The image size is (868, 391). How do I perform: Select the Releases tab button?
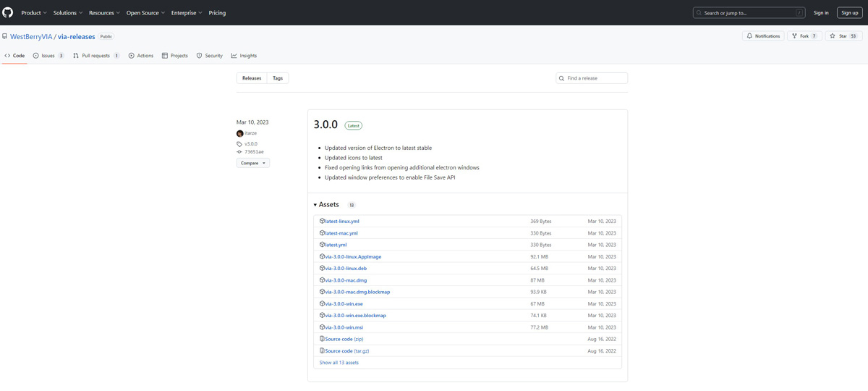pyautogui.click(x=252, y=78)
